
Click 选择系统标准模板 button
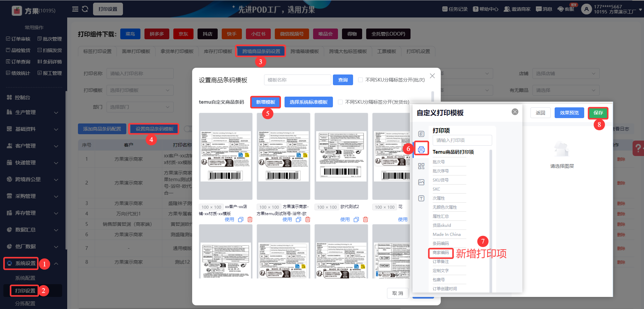tap(309, 102)
